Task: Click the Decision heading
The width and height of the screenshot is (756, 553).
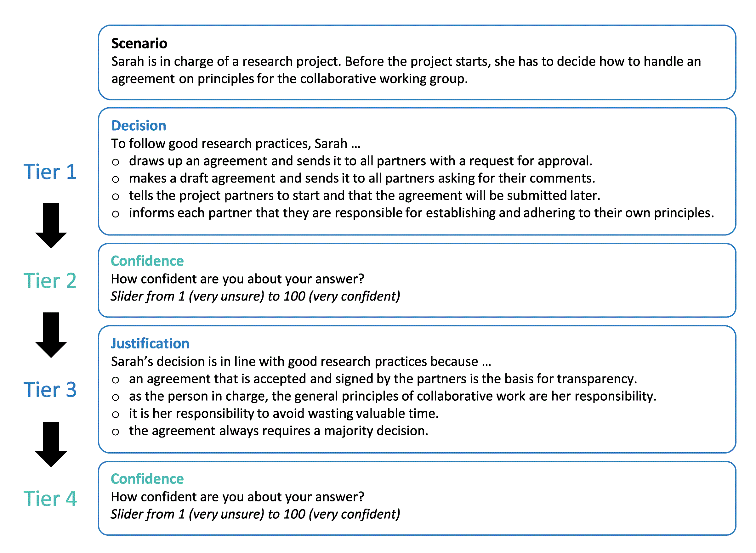Action: pos(139,126)
